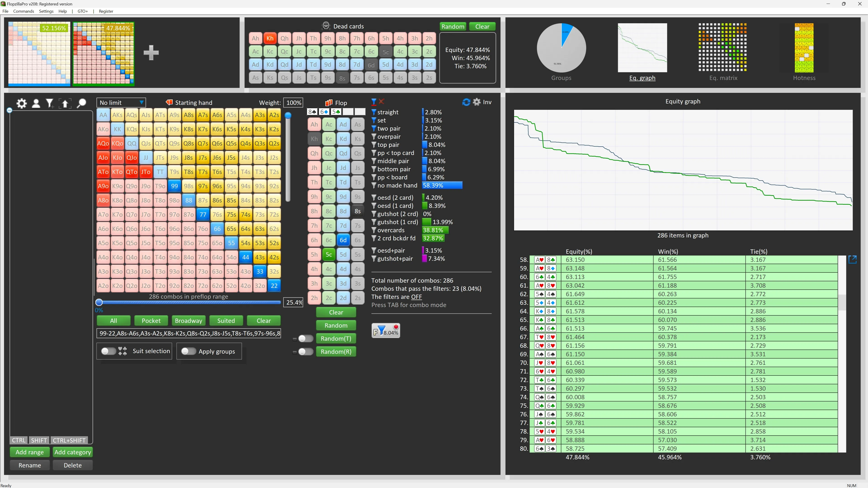
Task: Open the File menu
Action: pyautogui.click(x=5, y=11)
